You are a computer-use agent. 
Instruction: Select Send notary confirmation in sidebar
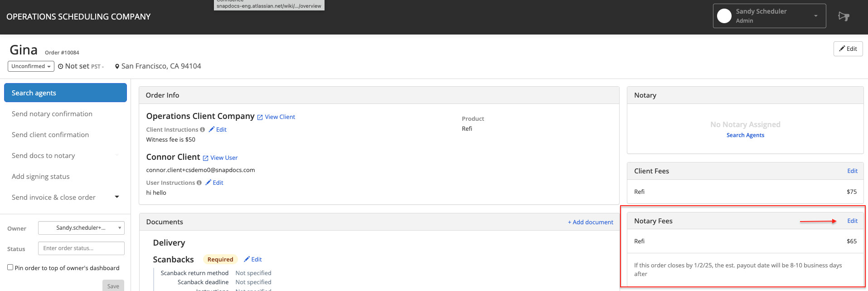coord(52,114)
